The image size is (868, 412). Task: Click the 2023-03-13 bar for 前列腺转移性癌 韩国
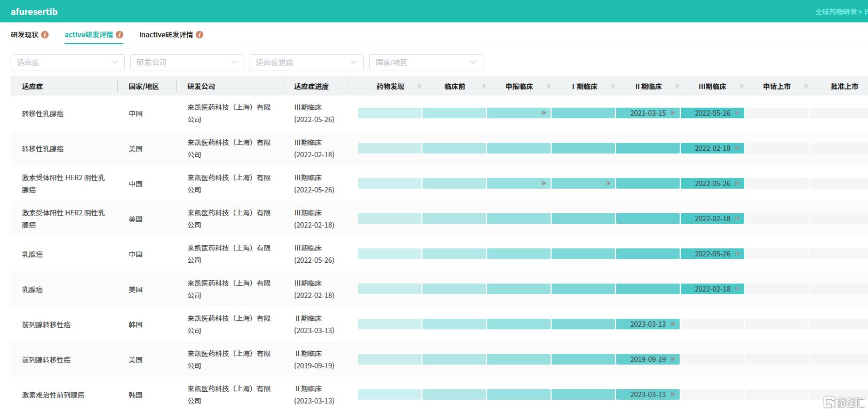point(647,324)
